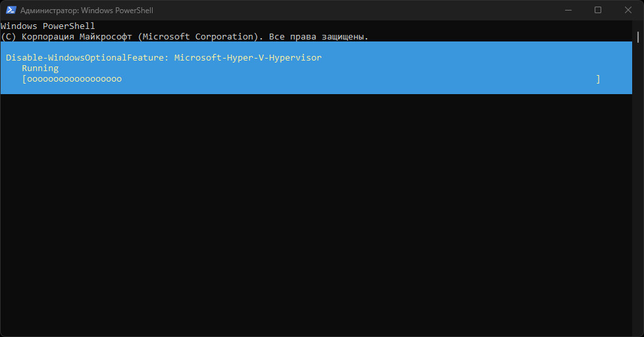Click the progress bar of o characters

pos(311,79)
